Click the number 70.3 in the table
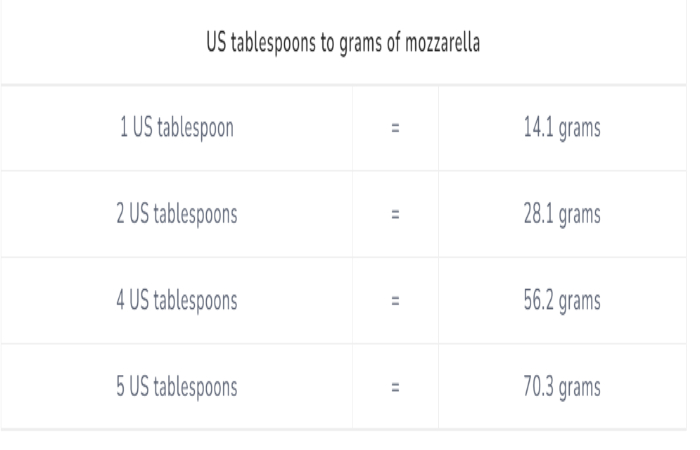 point(538,386)
